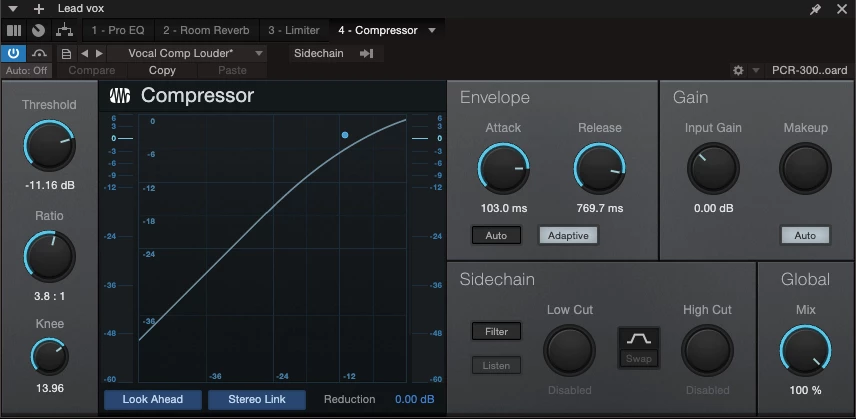
Task: Open dropdown arrow beside PCR-300 device
Action: [x=756, y=71]
